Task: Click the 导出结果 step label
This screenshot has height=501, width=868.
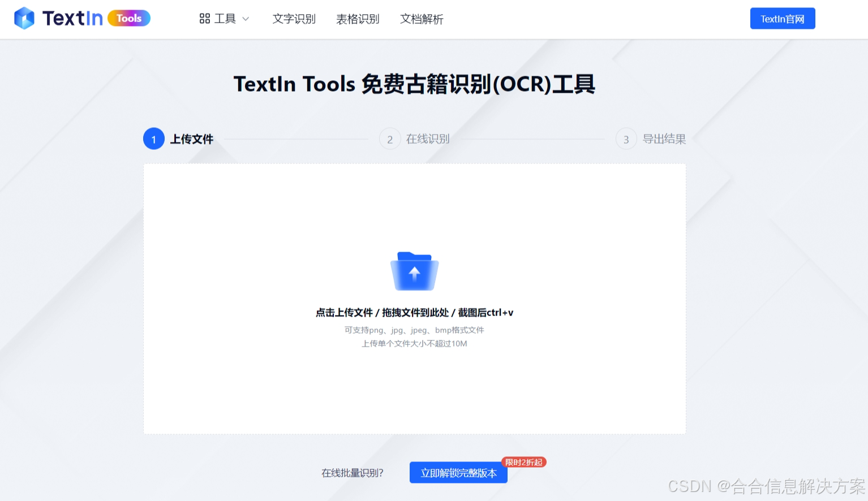Action: pyautogui.click(x=664, y=139)
